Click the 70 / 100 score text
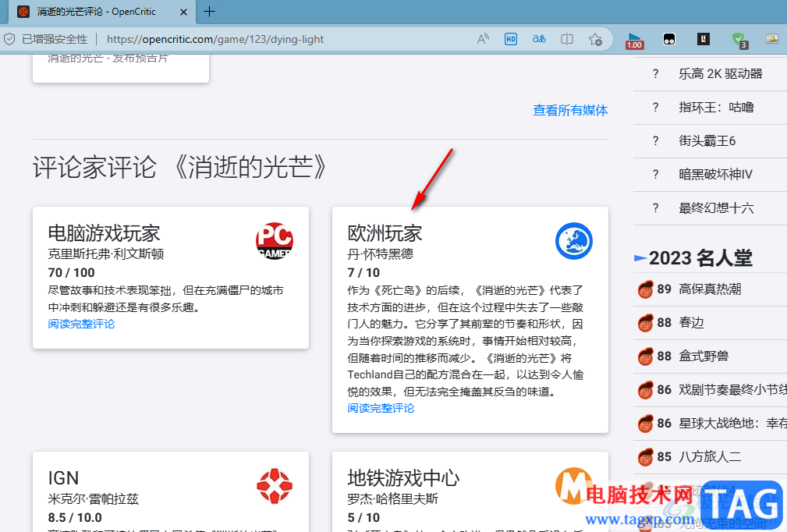 point(71,272)
